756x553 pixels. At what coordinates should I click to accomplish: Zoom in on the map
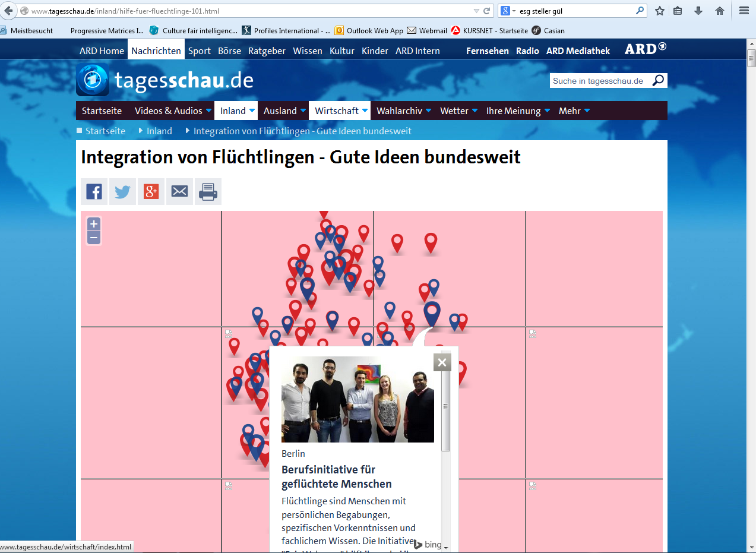coord(94,224)
